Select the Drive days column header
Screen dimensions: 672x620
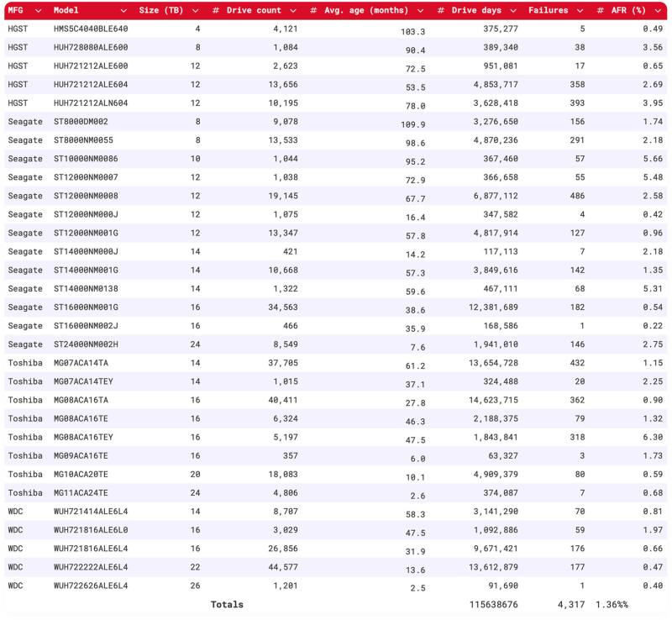476,11
